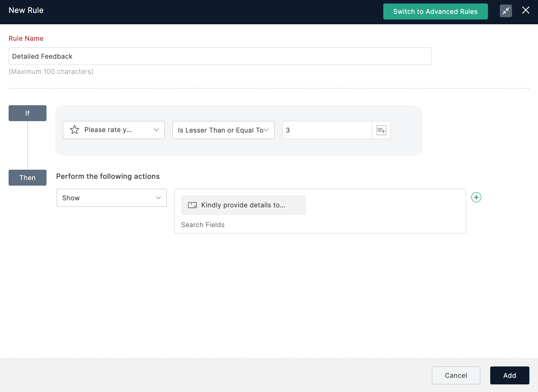Screen dimensions: 538x392
Task: Close the New Rule dialog
Action: click(526, 10)
